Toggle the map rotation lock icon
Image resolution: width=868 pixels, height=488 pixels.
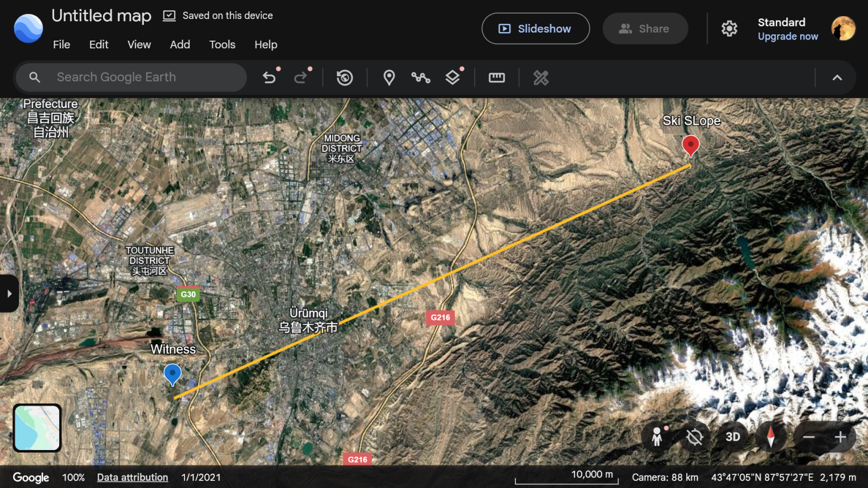pyautogui.click(x=694, y=436)
